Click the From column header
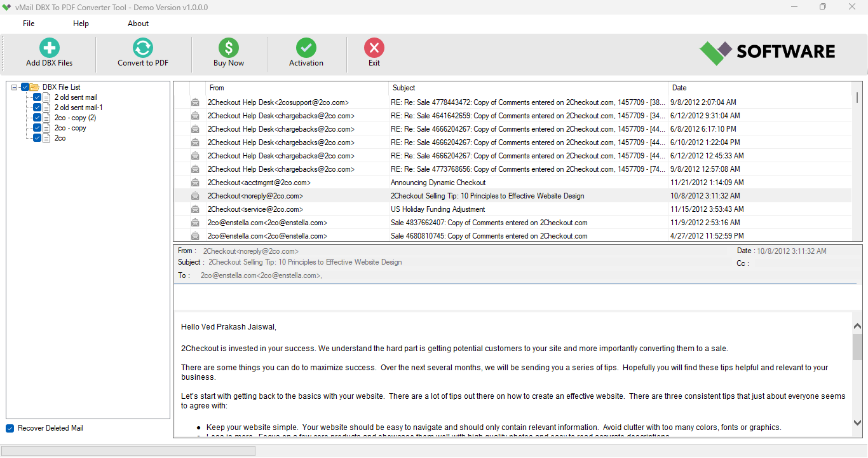Screen dimensions: 868x458 217,88
